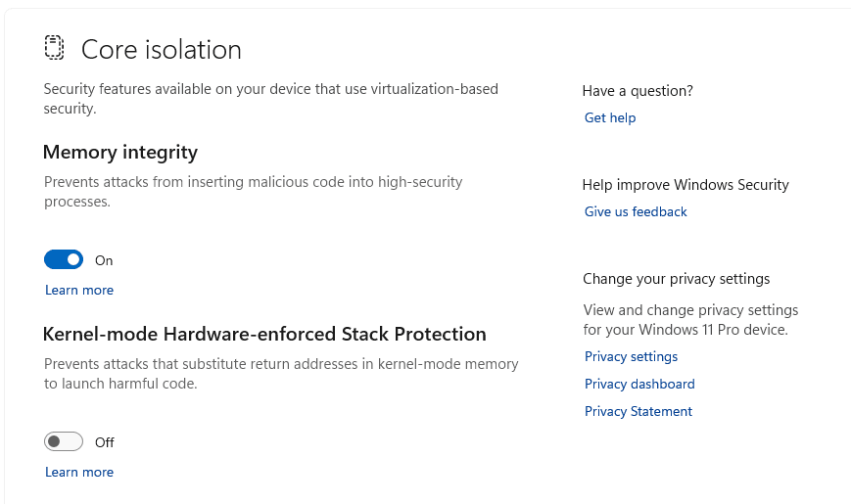
Task: Turn off the Memory integrity toggle
Action: [x=64, y=260]
